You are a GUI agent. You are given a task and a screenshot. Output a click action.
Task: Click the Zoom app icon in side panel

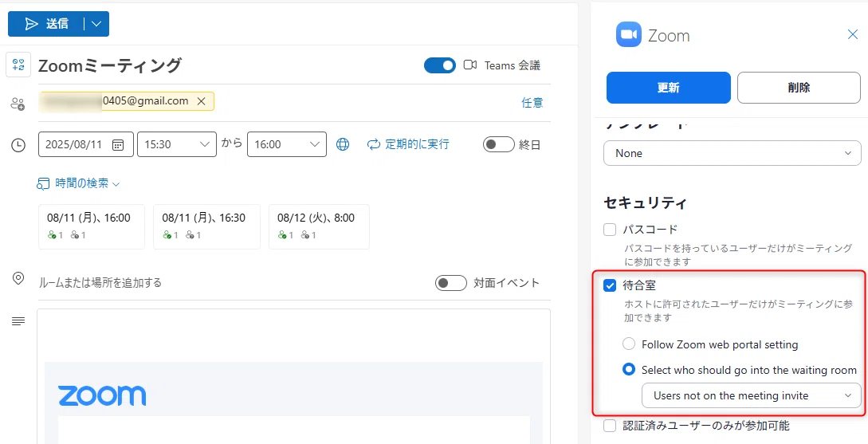click(629, 35)
